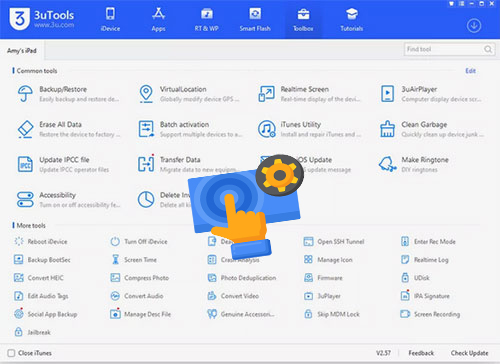Open Manage Icon tool
This screenshot has width=500, height=364.
328,260
